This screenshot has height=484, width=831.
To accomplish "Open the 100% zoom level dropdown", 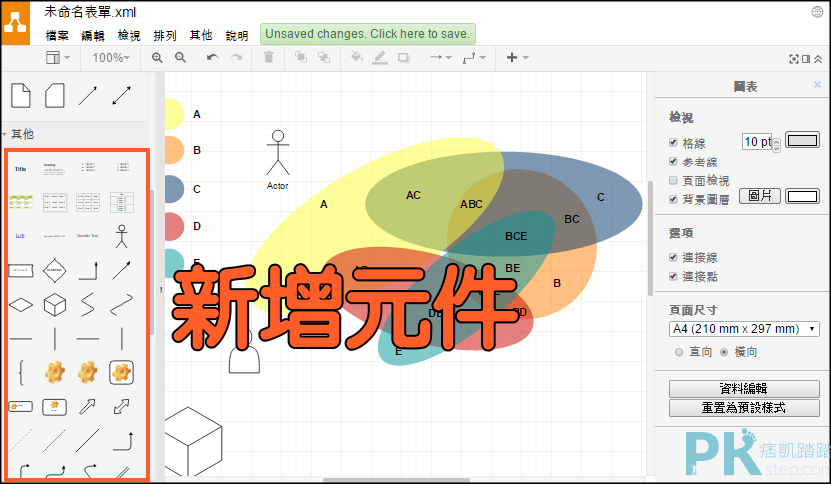I will coord(111,57).
